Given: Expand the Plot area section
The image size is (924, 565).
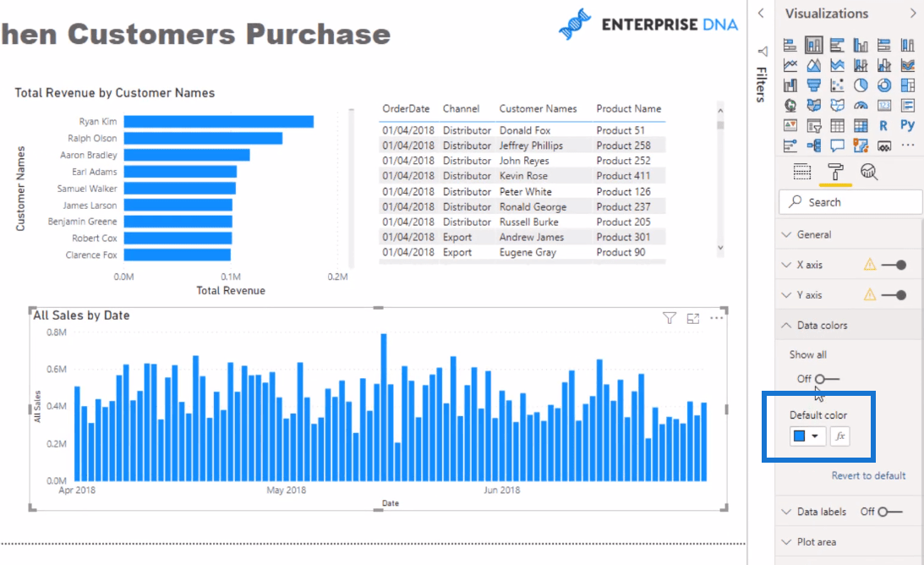Looking at the screenshot, I should (816, 541).
